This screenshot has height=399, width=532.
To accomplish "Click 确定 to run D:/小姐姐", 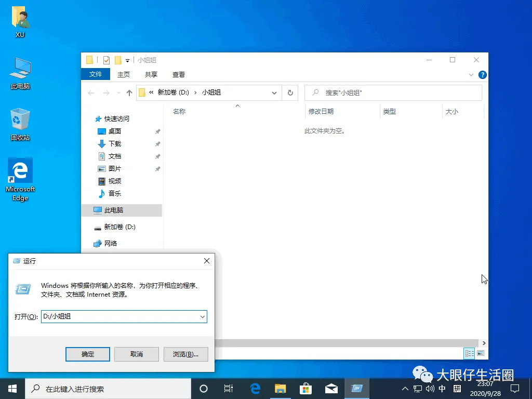I will click(87, 354).
